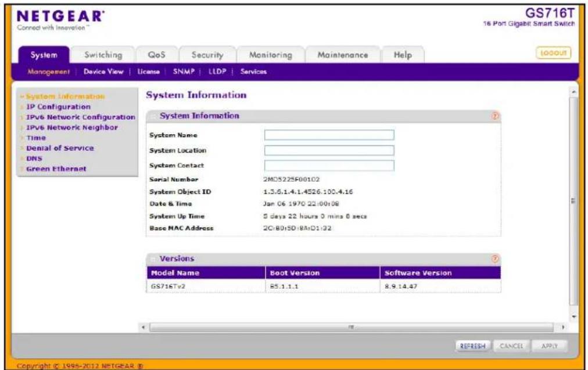Screen dimensions: 588x370
Task: Select System Information in sidebar
Action: coord(65,96)
